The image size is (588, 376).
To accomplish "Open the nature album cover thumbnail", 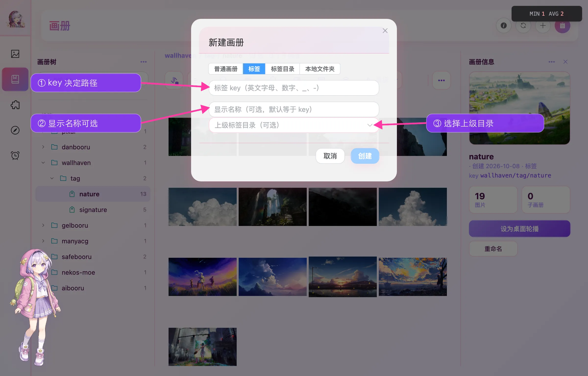I will click(519, 108).
